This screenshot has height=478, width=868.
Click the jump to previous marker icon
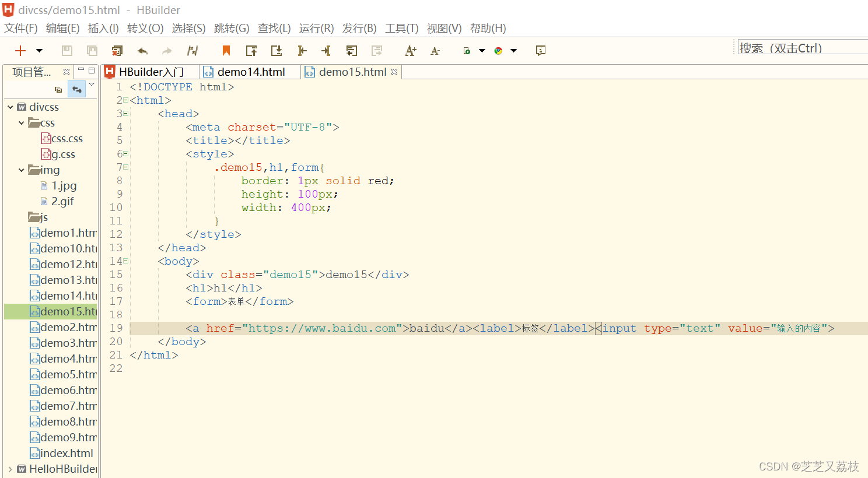251,51
